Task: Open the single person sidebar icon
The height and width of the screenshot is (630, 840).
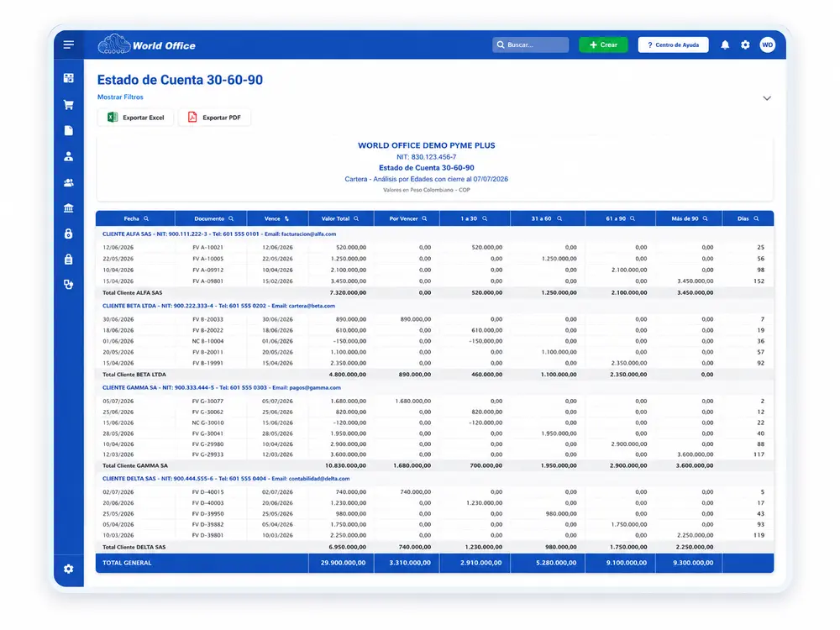Action: pyautogui.click(x=69, y=156)
